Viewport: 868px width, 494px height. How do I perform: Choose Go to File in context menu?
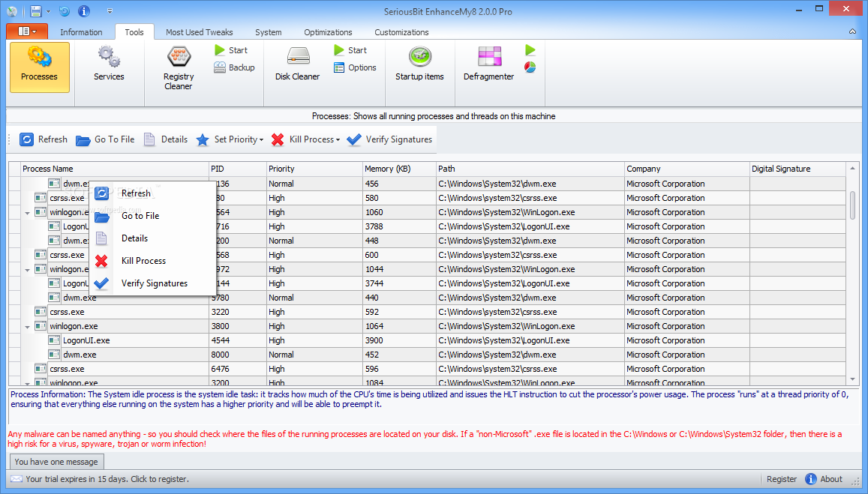[x=152, y=216]
